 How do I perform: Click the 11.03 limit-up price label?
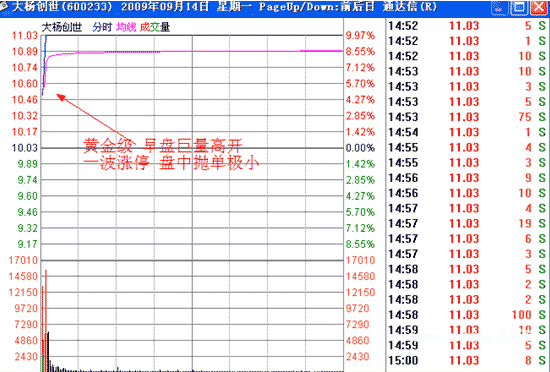(x=25, y=35)
